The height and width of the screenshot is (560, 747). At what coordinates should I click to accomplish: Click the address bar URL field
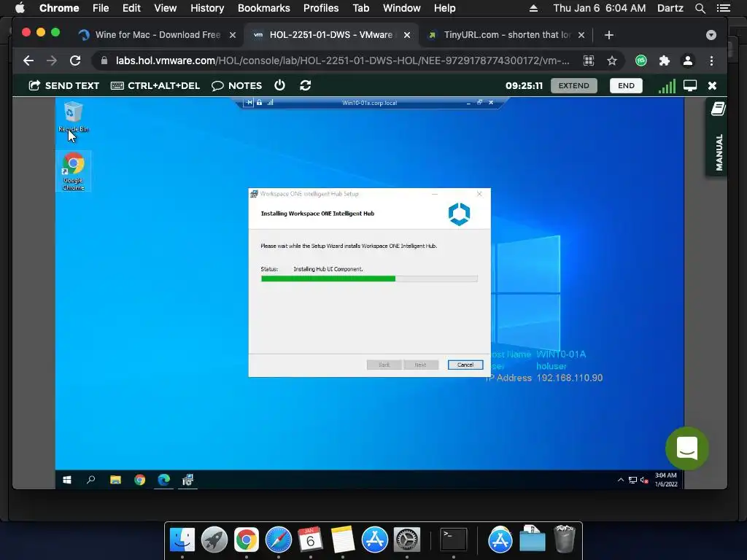pos(343,61)
